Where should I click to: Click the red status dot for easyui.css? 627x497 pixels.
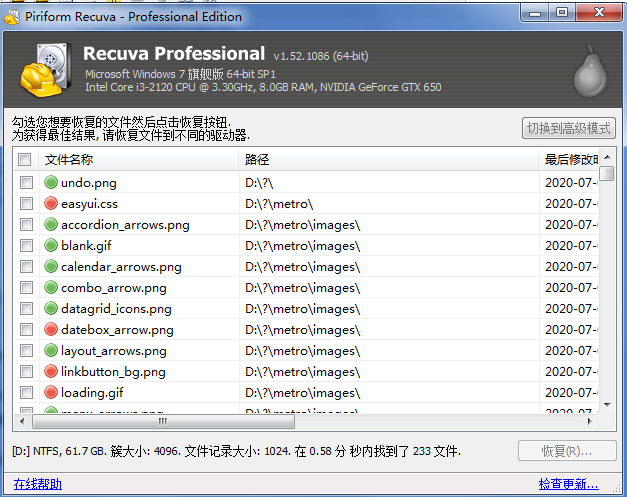point(51,204)
